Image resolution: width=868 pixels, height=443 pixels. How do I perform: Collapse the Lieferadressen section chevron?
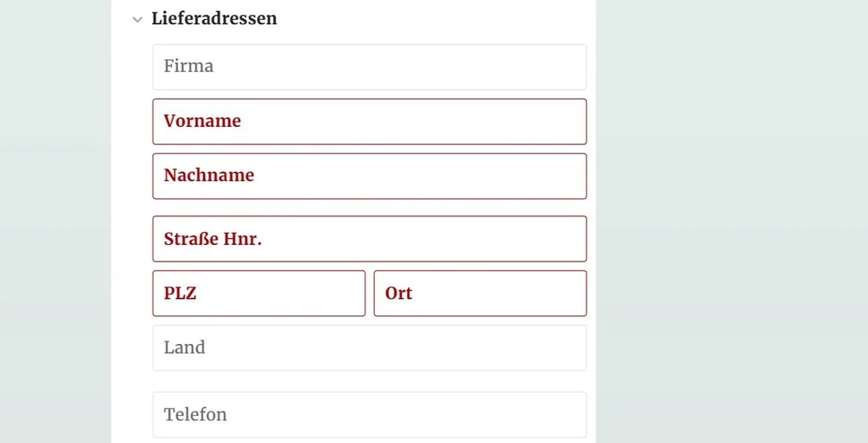coord(137,20)
